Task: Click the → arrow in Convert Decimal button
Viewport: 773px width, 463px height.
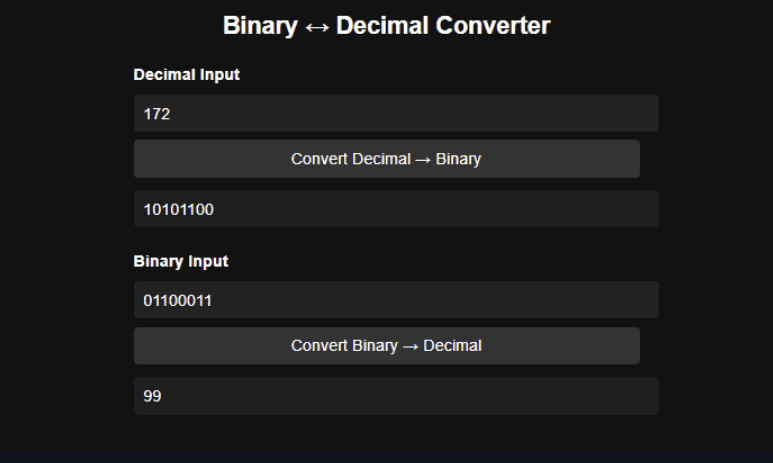Action: point(423,159)
